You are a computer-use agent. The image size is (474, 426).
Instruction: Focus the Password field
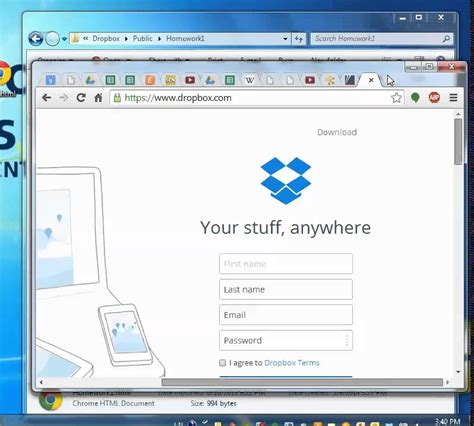coord(286,340)
